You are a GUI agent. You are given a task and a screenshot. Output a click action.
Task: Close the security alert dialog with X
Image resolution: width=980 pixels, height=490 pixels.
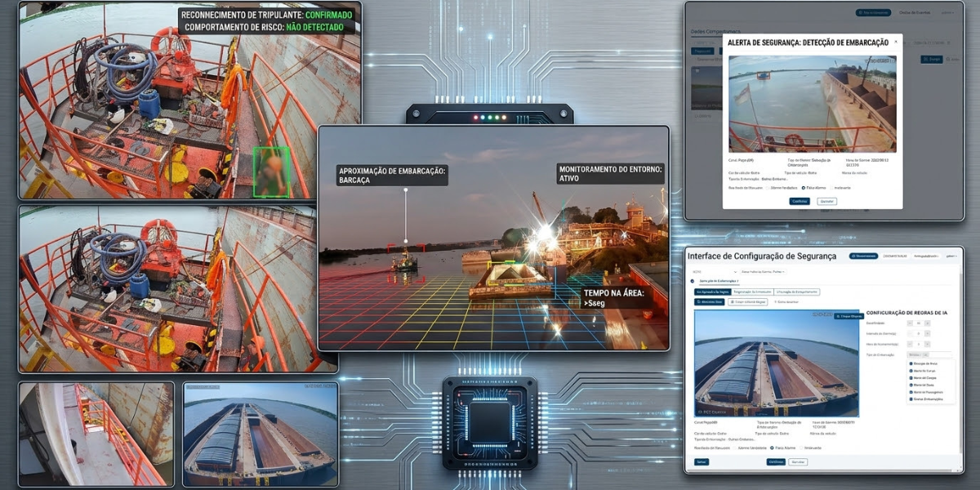tap(896, 41)
